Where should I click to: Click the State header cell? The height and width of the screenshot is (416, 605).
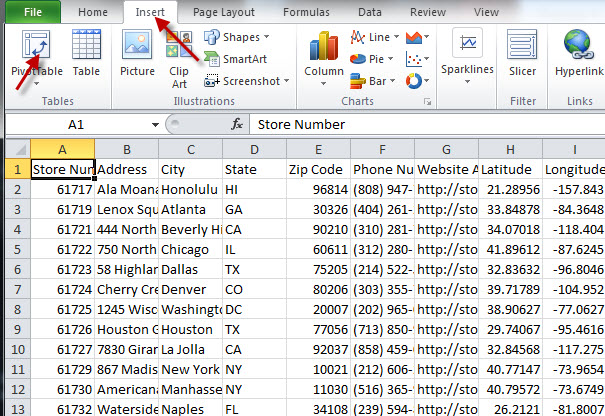(x=255, y=169)
